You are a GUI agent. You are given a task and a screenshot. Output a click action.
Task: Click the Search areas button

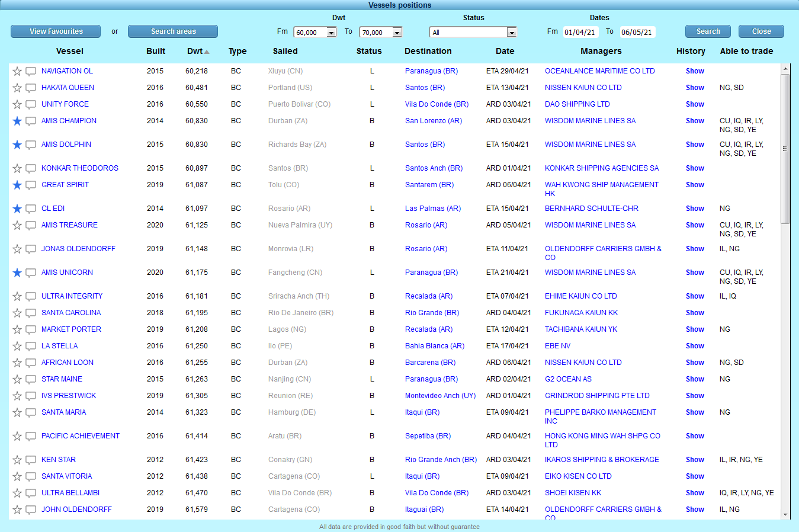(173, 31)
